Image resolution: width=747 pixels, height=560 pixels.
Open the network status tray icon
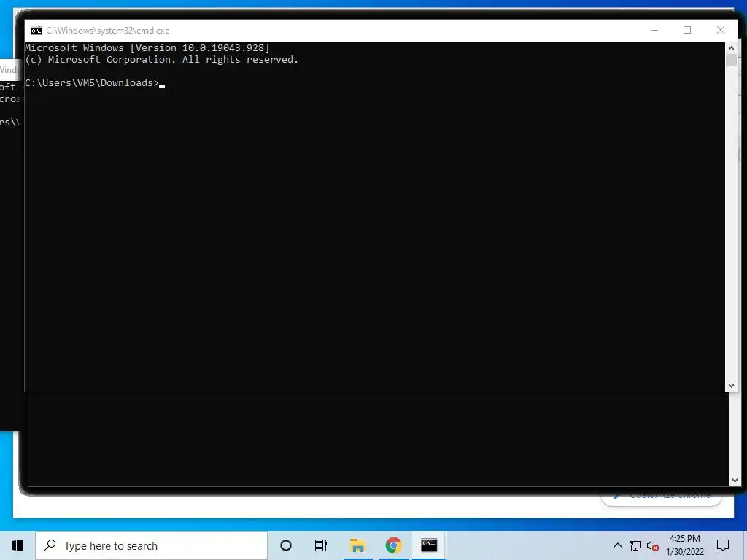click(x=635, y=545)
